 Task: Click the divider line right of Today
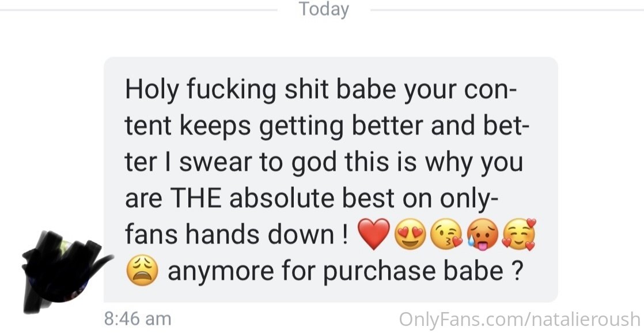(x=507, y=10)
